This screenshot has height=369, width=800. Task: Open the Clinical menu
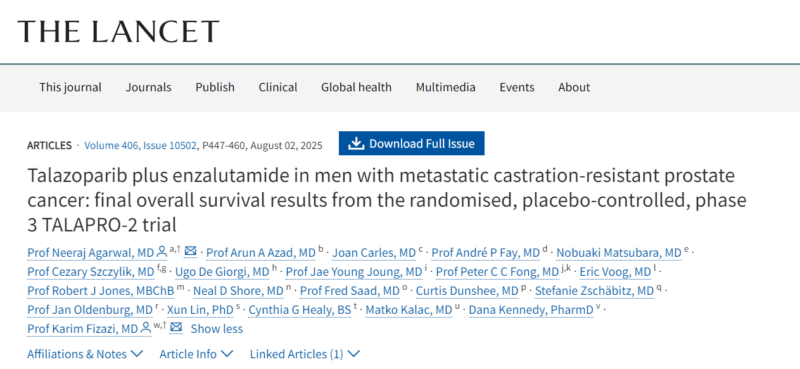click(x=278, y=87)
